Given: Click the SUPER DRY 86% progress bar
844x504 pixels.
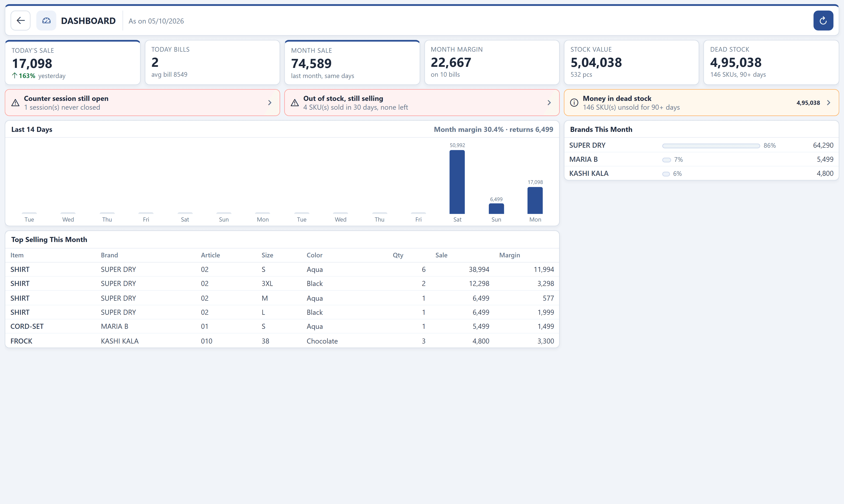Looking at the screenshot, I should coord(711,146).
